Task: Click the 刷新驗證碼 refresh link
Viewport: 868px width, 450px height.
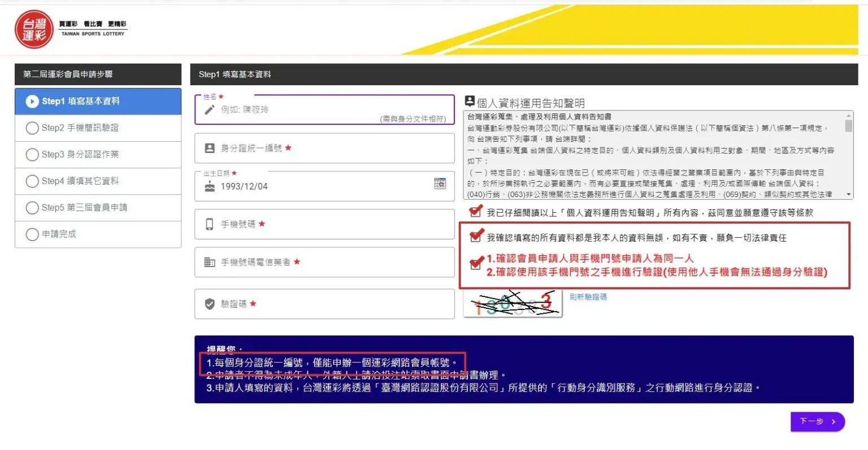Action: (588, 297)
